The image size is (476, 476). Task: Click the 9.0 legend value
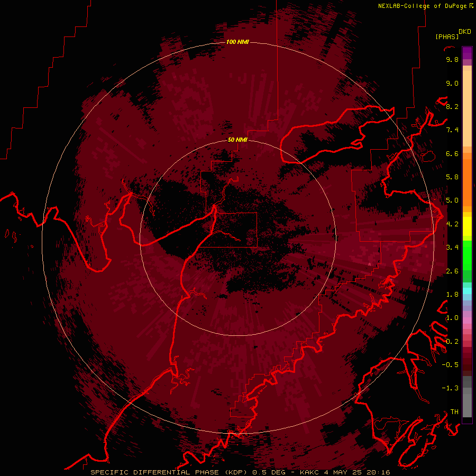point(452,83)
